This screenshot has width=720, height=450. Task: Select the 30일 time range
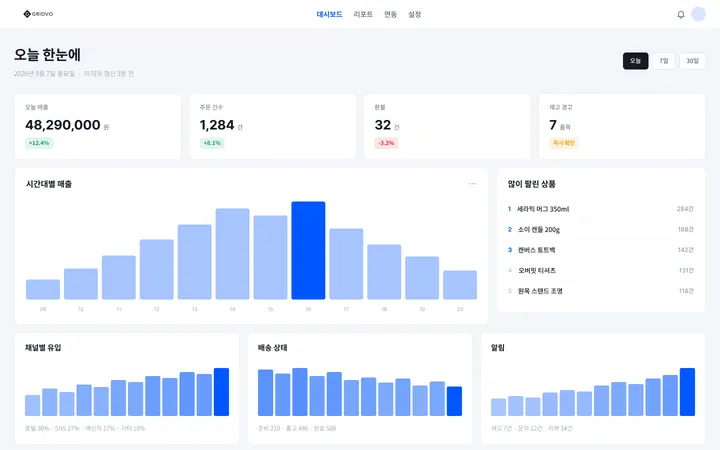click(x=692, y=61)
